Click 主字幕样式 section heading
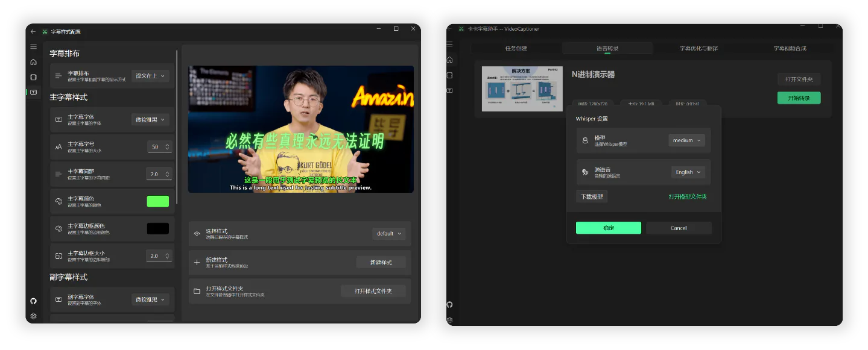This screenshot has height=350, width=868. click(x=69, y=97)
